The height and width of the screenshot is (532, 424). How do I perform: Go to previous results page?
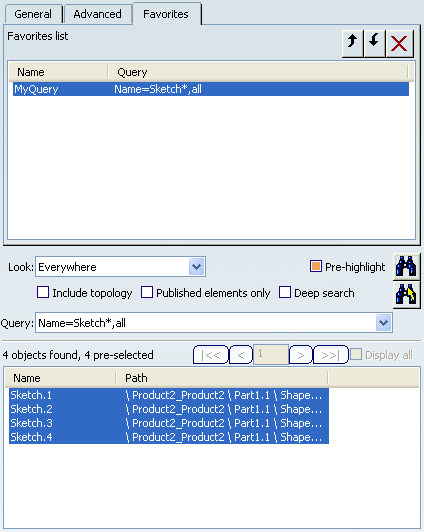point(241,355)
